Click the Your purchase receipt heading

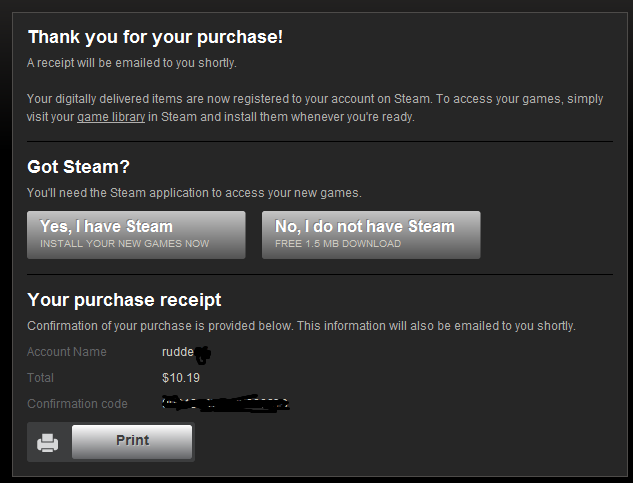tap(124, 300)
